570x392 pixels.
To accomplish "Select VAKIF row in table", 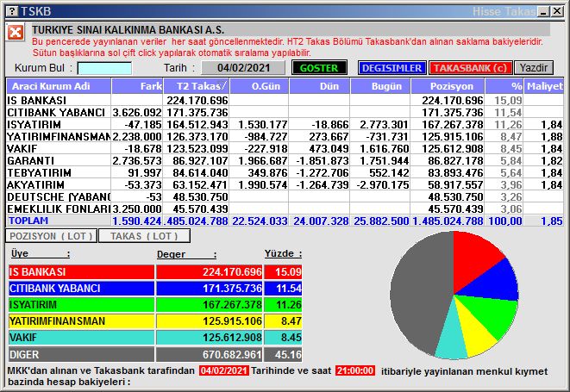I will click(285, 148).
